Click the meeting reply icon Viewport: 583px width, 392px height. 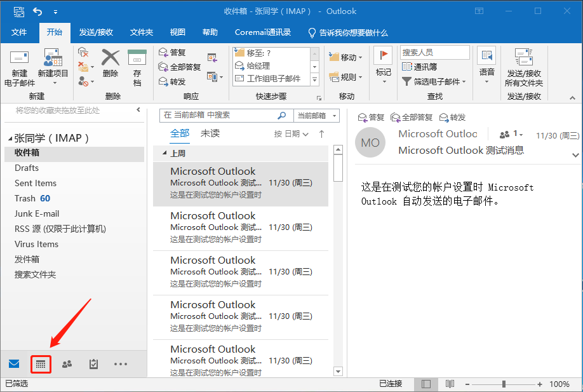coord(212,58)
